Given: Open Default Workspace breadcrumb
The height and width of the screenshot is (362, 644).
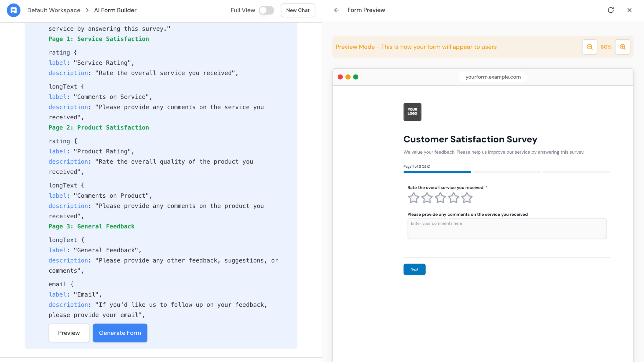Looking at the screenshot, I should (54, 10).
